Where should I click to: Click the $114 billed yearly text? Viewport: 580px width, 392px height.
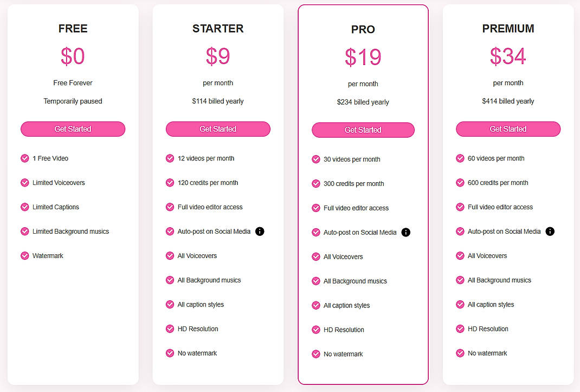218,101
